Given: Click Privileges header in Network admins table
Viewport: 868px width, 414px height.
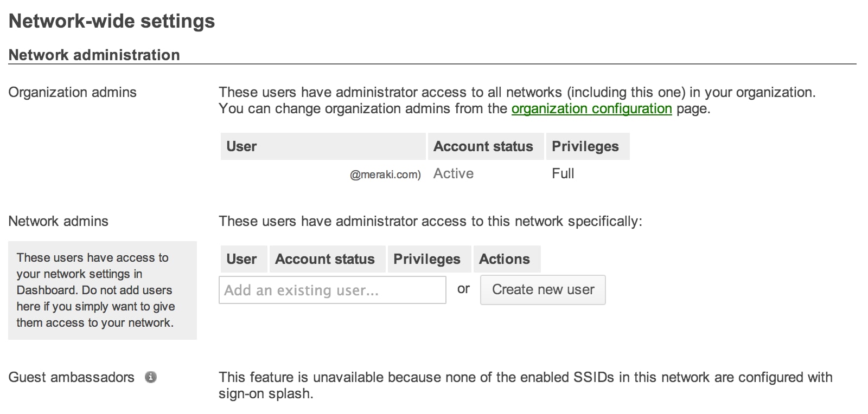Looking at the screenshot, I should tap(429, 259).
